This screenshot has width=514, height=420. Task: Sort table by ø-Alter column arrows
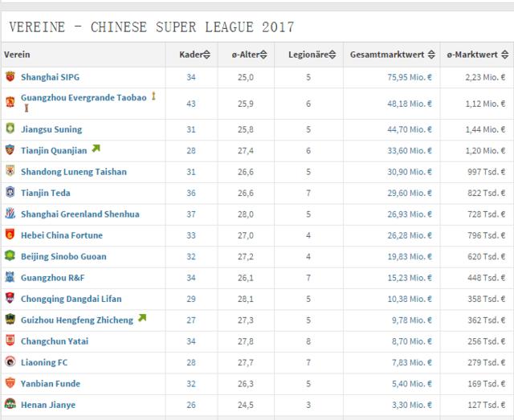[x=263, y=55]
